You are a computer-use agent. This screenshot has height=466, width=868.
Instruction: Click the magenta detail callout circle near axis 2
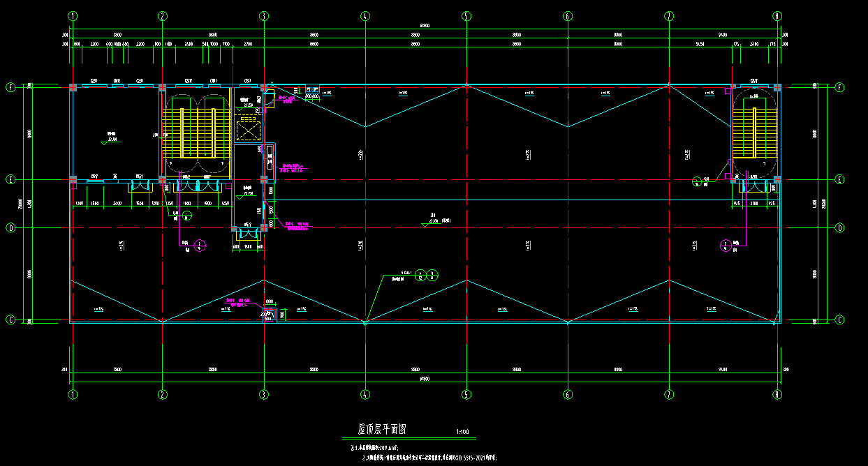click(x=200, y=245)
